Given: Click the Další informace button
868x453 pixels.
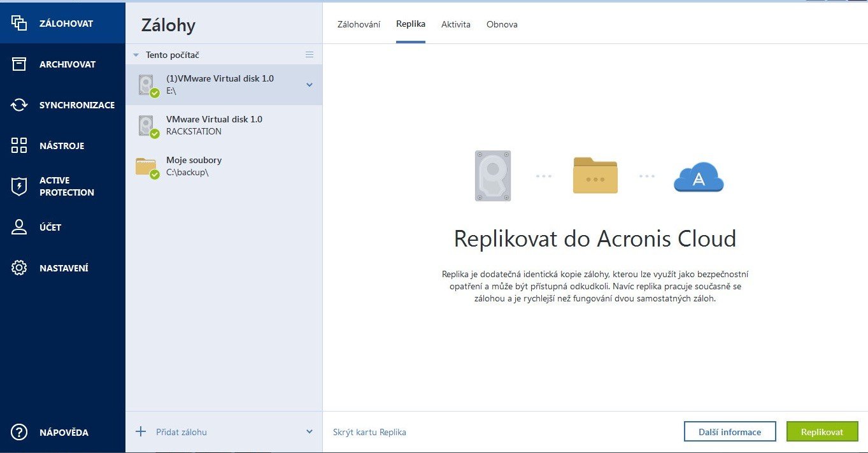Looking at the screenshot, I should point(730,432).
